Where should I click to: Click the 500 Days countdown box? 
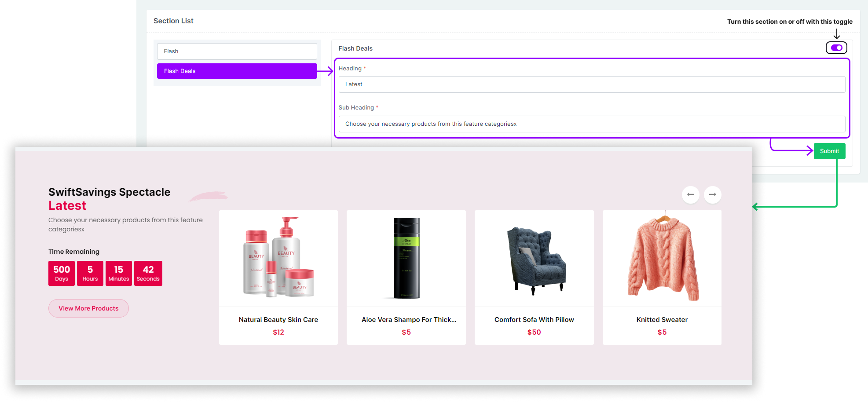(x=62, y=273)
